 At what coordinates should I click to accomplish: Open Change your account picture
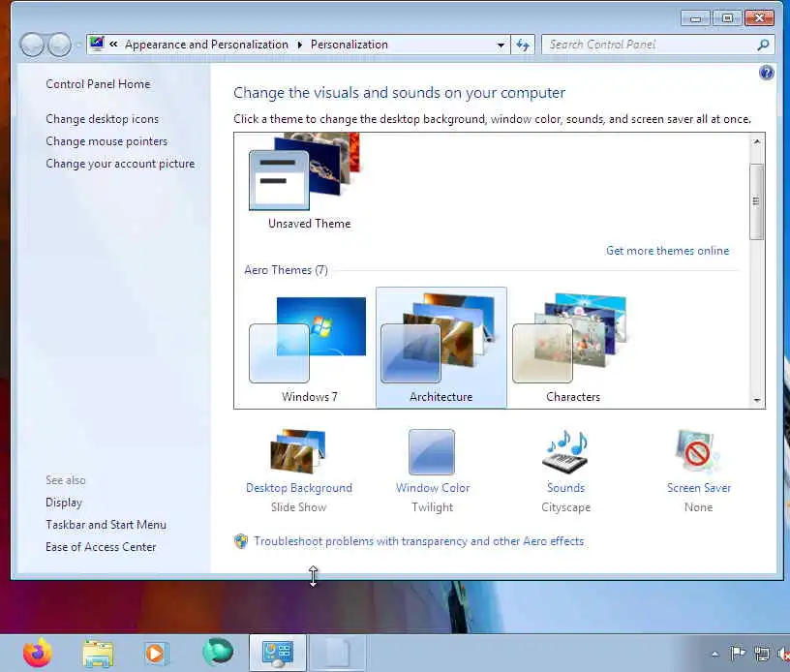120,164
